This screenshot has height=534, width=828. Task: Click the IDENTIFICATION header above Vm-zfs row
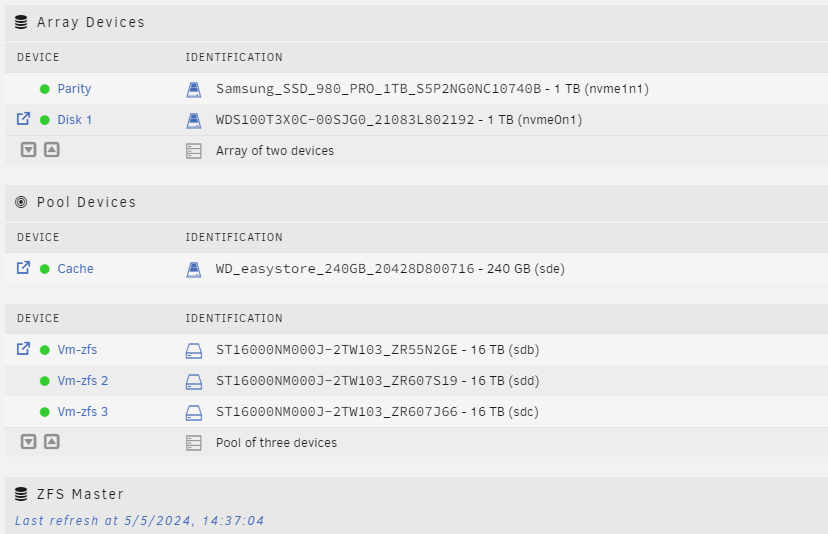click(x=234, y=318)
